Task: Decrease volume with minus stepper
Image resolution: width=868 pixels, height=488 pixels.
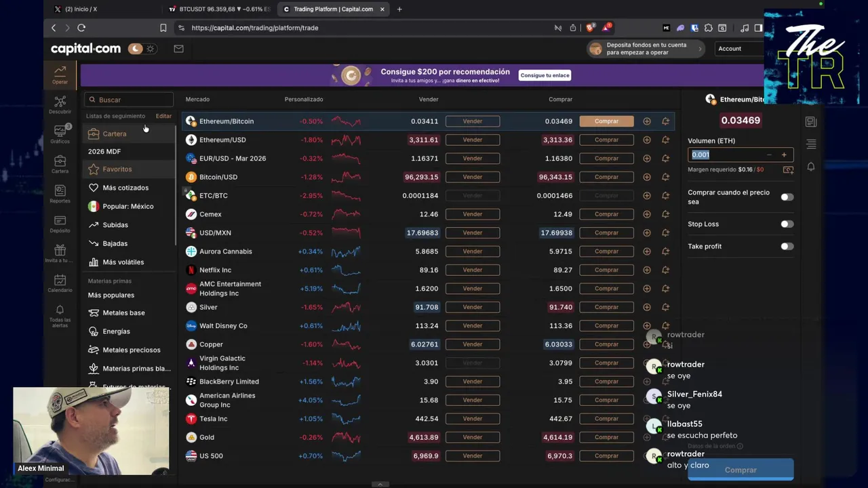Action: coord(769,155)
